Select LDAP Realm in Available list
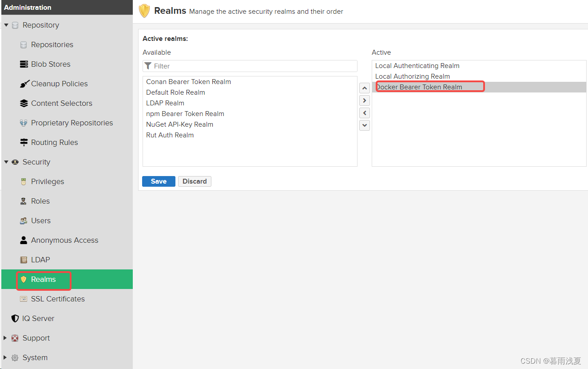Image resolution: width=588 pixels, height=369 pixels. tap(165, 103)
